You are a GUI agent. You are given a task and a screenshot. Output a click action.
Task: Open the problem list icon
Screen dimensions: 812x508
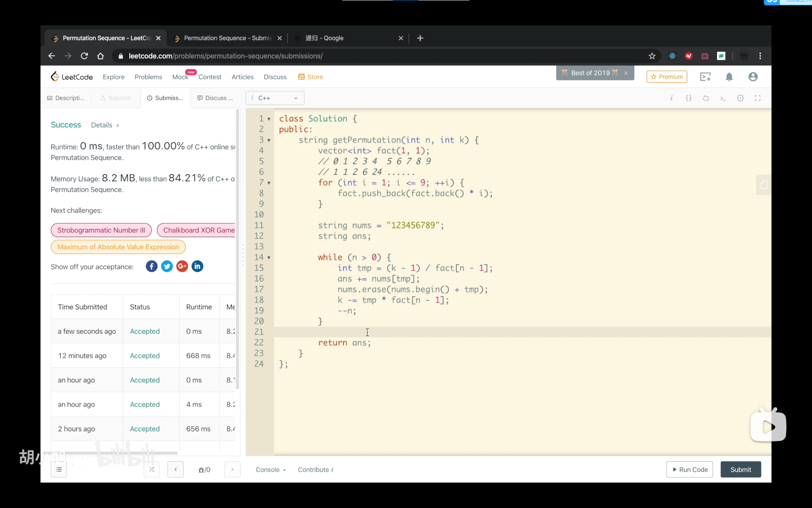click(59, 469)
